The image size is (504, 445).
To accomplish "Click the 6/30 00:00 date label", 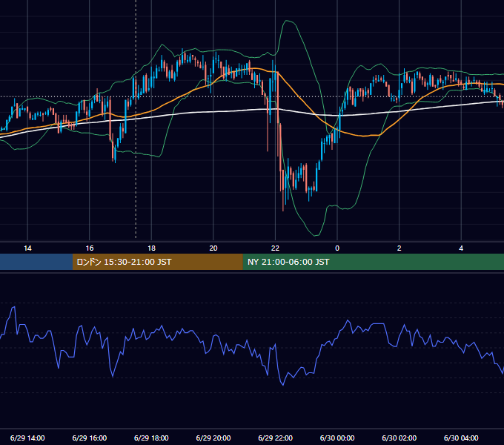I will point(337,438).
